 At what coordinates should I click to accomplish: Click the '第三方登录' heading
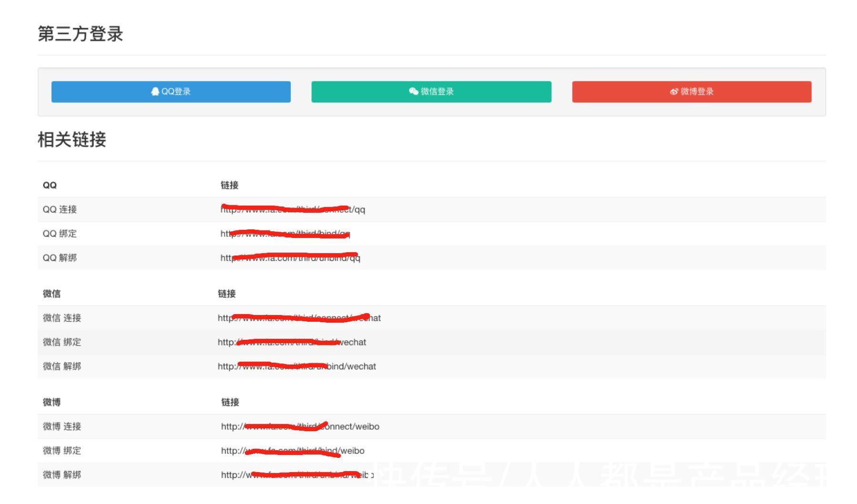pos(80,34)
